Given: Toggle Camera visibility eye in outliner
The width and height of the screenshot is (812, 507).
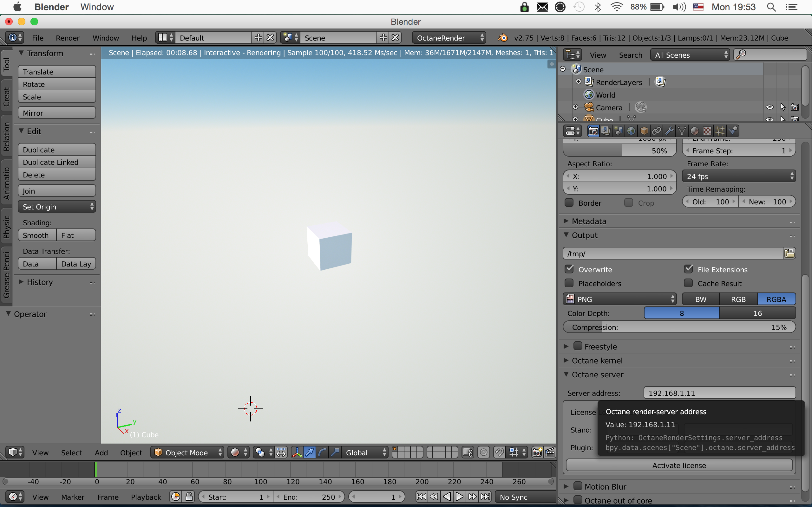Looking at the screenshot, I should pos(770,107).
